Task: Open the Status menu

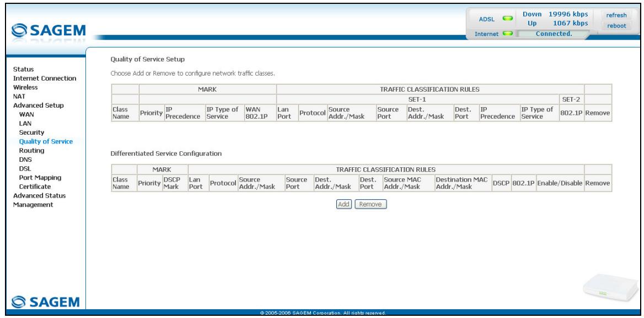Action: click(23, 69)
